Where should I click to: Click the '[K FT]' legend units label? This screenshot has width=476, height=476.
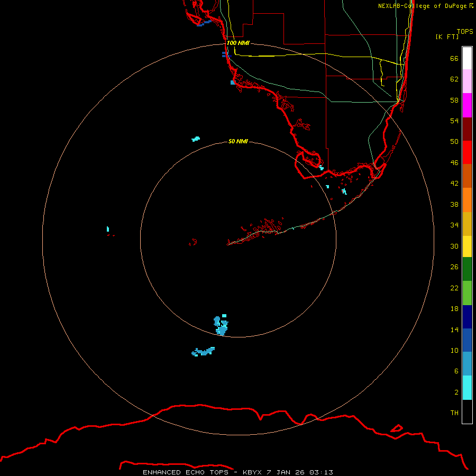pyautogui.click(x=447, y=36)
